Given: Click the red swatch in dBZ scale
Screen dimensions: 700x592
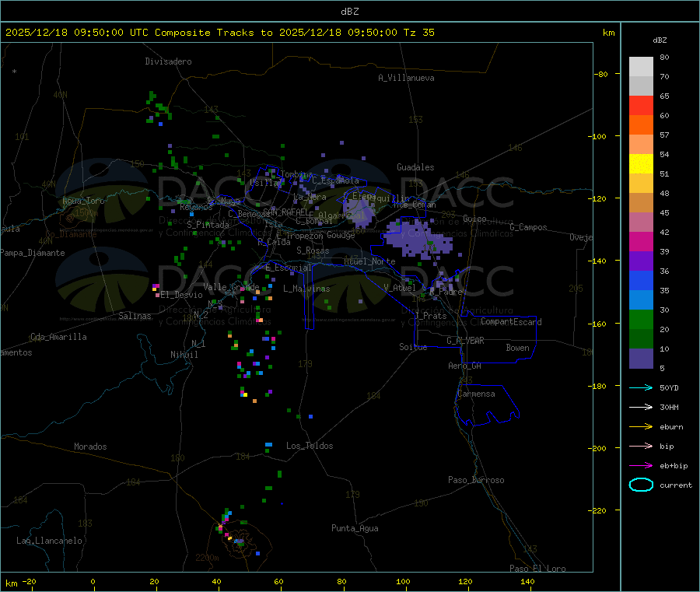Looking at the screenshot, I should [x=641, y=105].
